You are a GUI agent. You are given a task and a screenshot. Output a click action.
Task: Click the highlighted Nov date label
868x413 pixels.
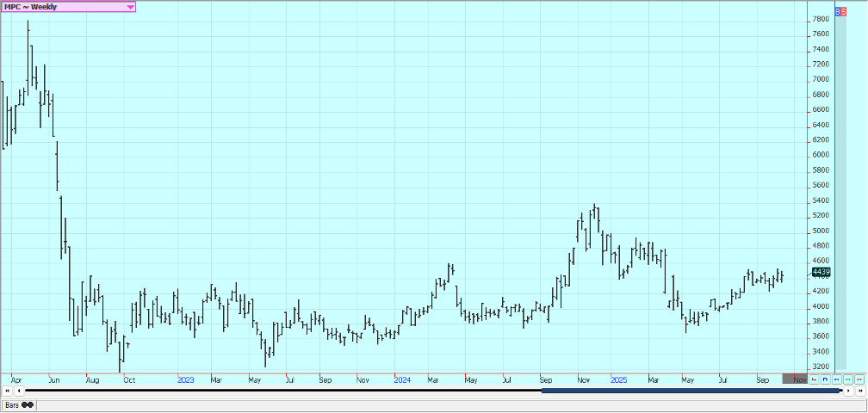tap(797, 379)
